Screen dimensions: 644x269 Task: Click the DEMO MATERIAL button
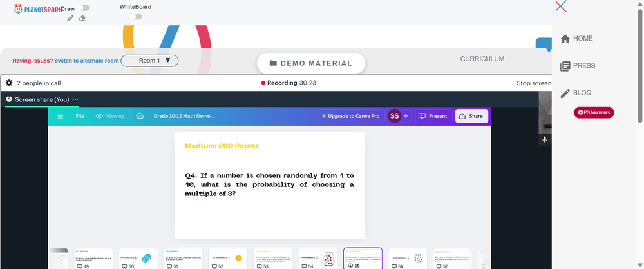[311, 63]
